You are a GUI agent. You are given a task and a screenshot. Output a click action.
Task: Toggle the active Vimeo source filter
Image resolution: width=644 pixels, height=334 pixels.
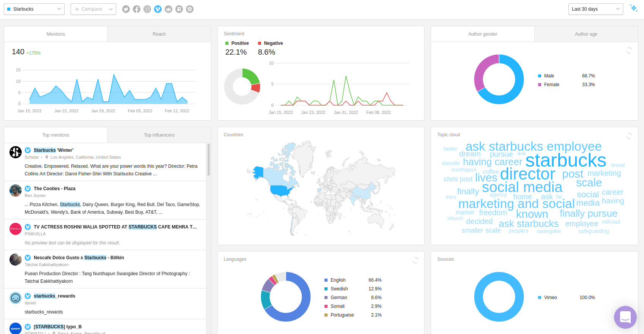coord(158,9)
